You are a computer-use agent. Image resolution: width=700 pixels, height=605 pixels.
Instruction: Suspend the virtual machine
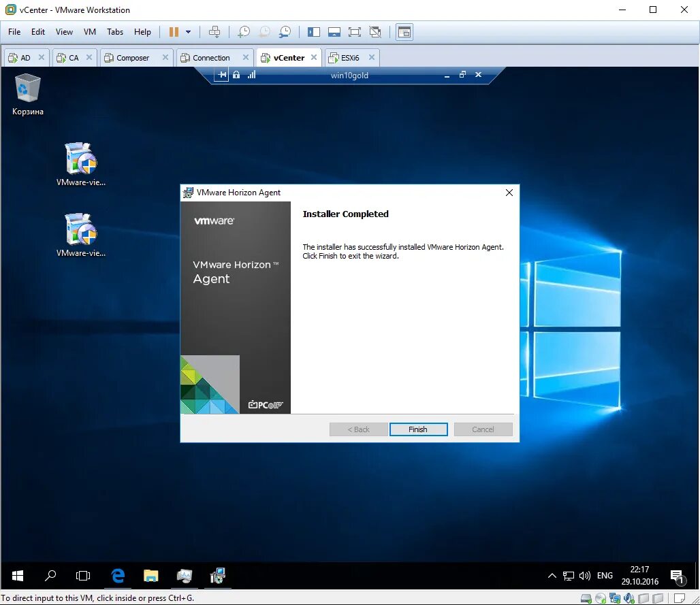[174, 31]
